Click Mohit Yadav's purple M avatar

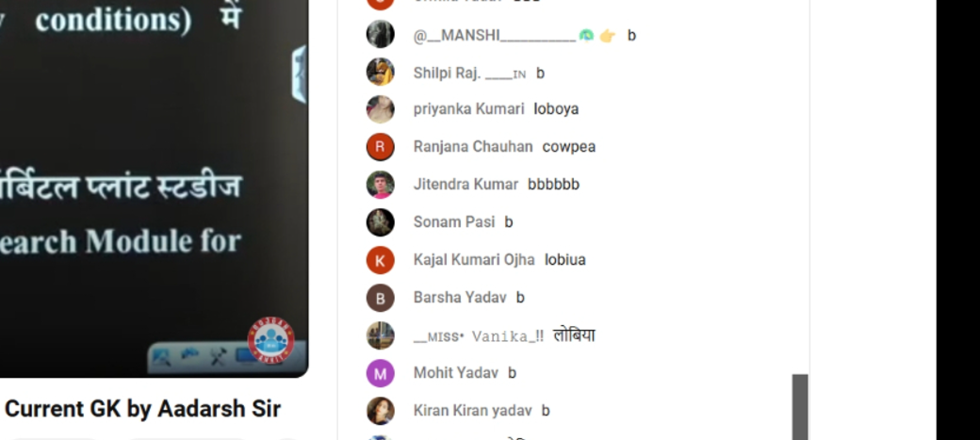pos(380,373)
